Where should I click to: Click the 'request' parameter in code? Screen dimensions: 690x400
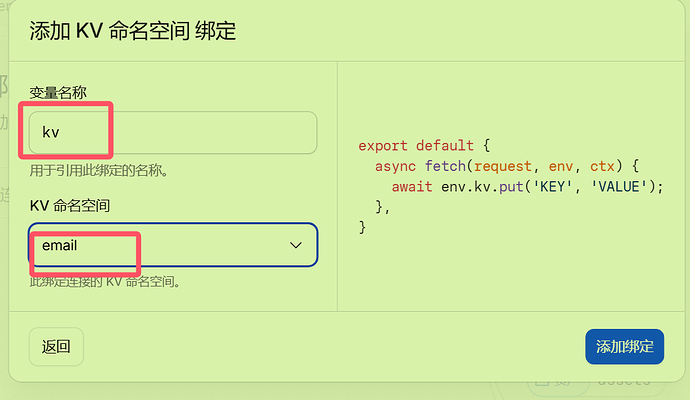click(503, 166)
